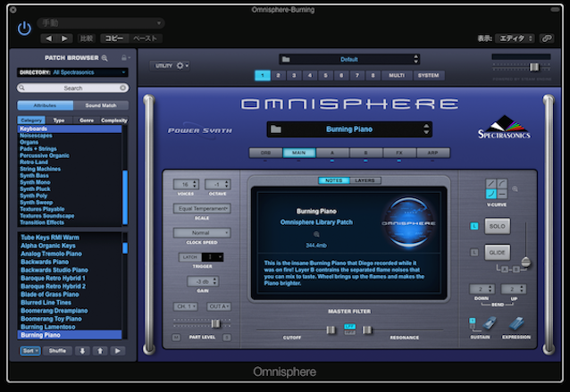Open the Default multi folder icon
Viewport: 570px width, 392px height.
tap(286, 59)
